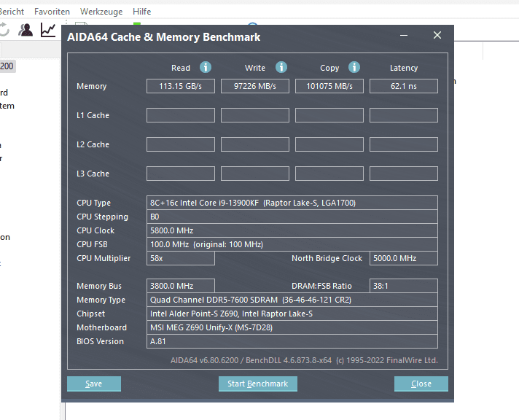Screen dimensions: 519x420
Task: Click the L1 Cache Read result box
Action: [181, 115]
